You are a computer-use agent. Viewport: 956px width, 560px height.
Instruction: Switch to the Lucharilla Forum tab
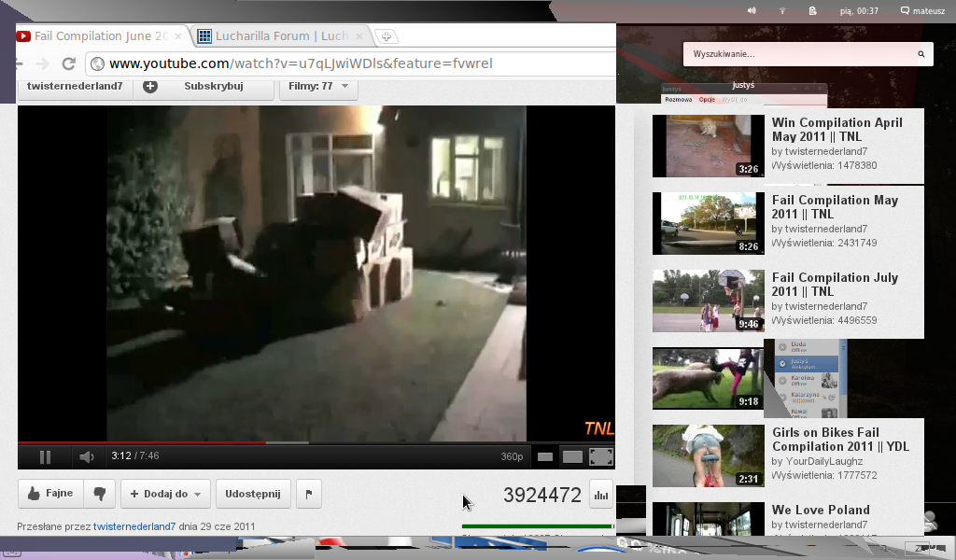click(281, 36)
